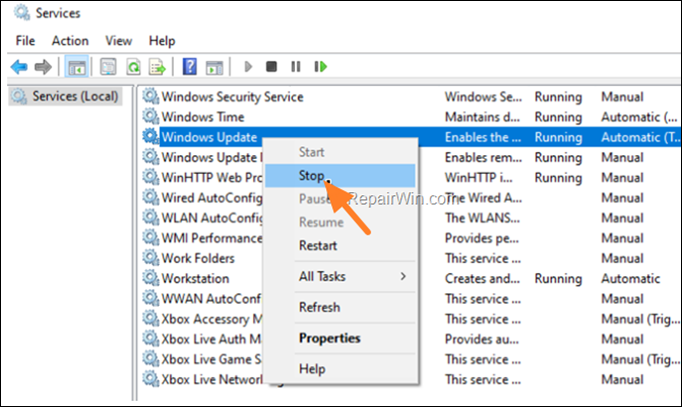Click the toolbar Refresh icon
The width and height of the screenshot is (682, 407).
[133, 67]
